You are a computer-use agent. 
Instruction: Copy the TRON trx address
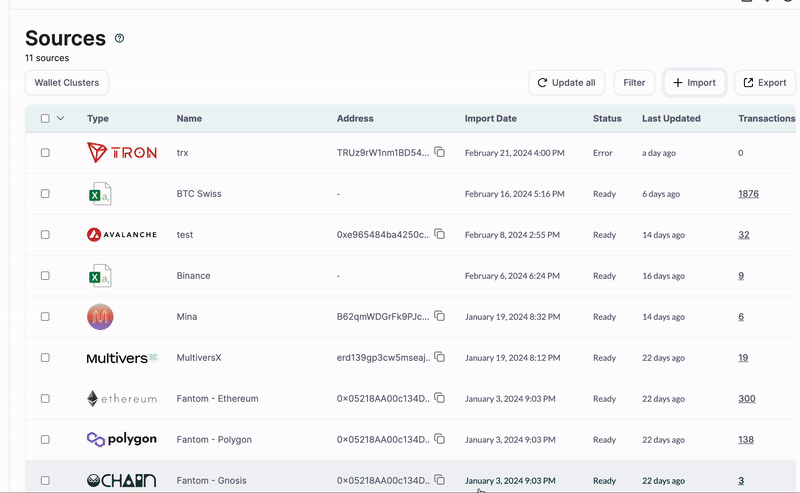click(439, 152)
